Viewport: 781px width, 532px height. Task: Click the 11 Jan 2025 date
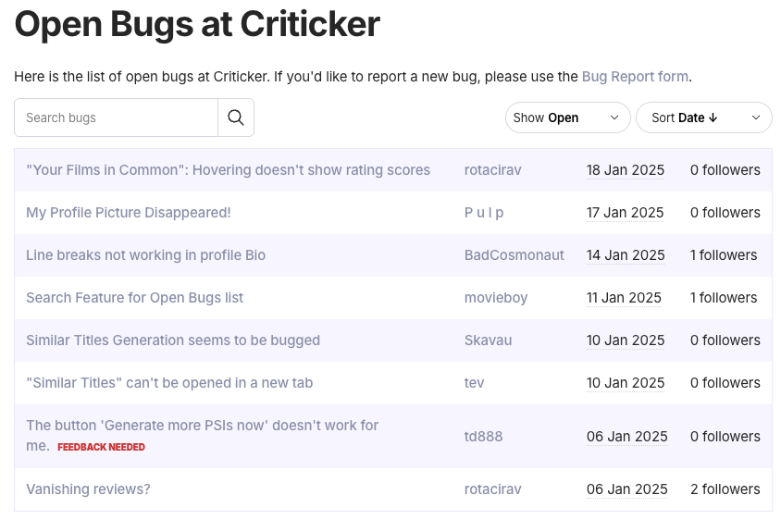point(624,298)
